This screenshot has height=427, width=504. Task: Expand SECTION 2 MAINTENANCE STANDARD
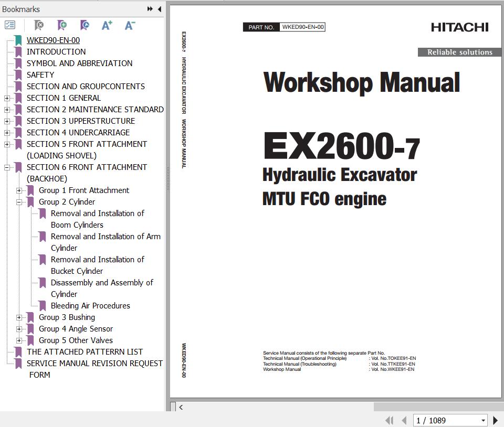tap(7, 110)
